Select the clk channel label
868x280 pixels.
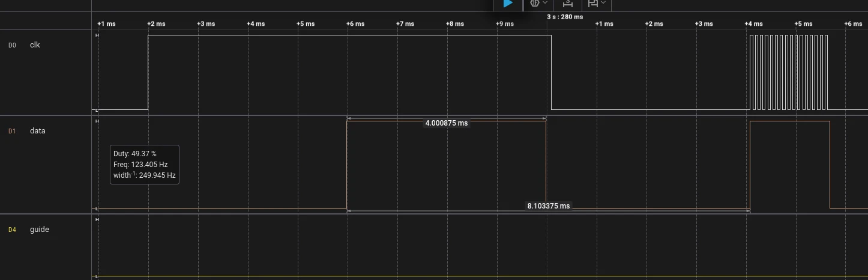tap(35, 45)
